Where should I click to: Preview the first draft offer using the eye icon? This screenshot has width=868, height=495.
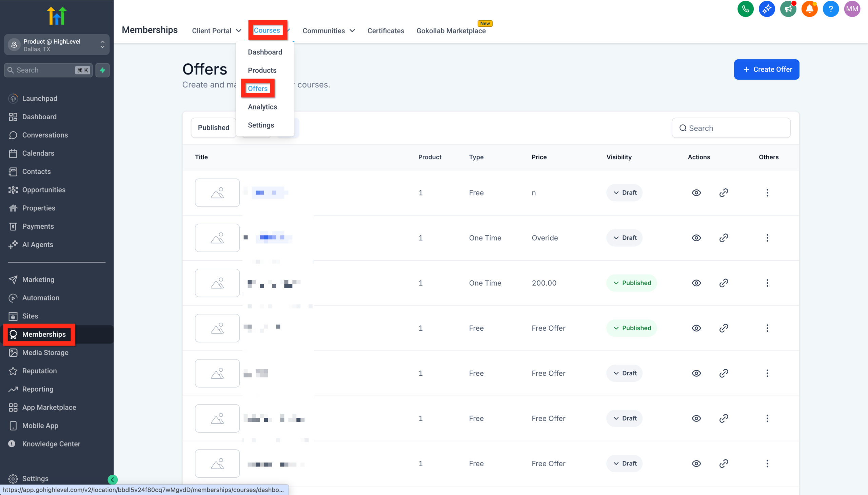pyautogui.click(x=696, y=192)
